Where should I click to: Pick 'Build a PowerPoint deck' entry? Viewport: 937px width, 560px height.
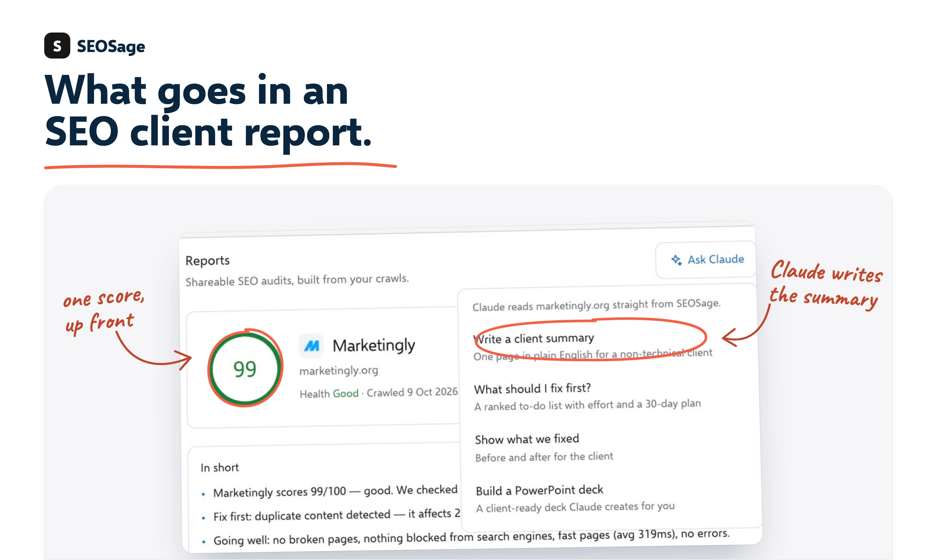point(539,490)
